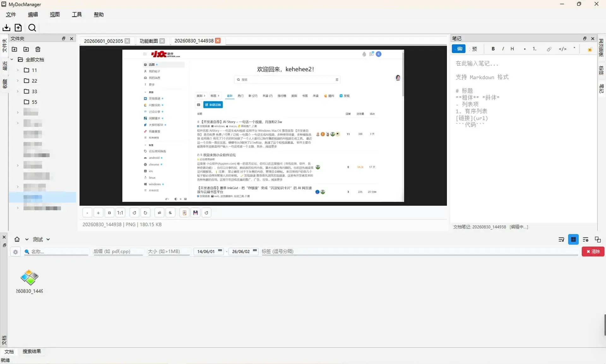Screen dimensions: 606x364
Task: Switch notes to preview mode (预)
Action: [x=474, y=49]
